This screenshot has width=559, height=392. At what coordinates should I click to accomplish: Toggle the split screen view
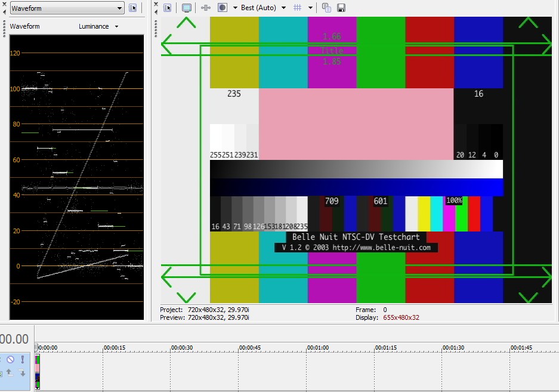tap(223, 8)
